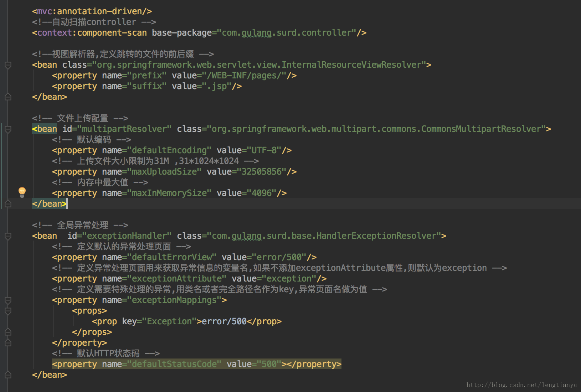Click fold end marker at closing props tag

8,332
